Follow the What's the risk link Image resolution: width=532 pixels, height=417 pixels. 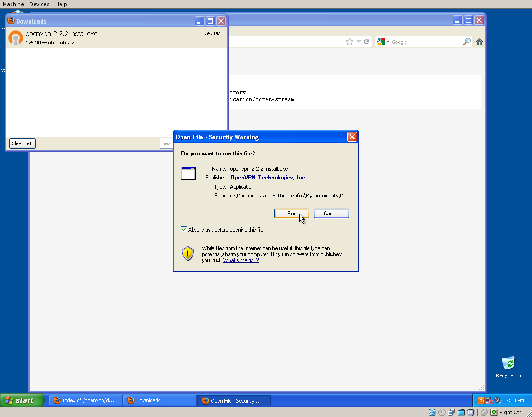241,260
